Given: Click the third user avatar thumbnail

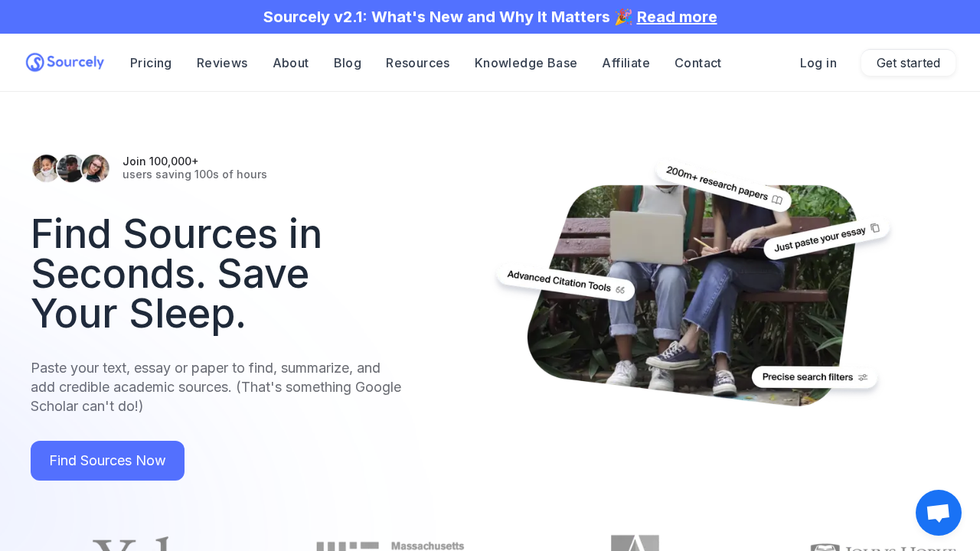Looking at the screenshot, I should click(x=96, y=168).
